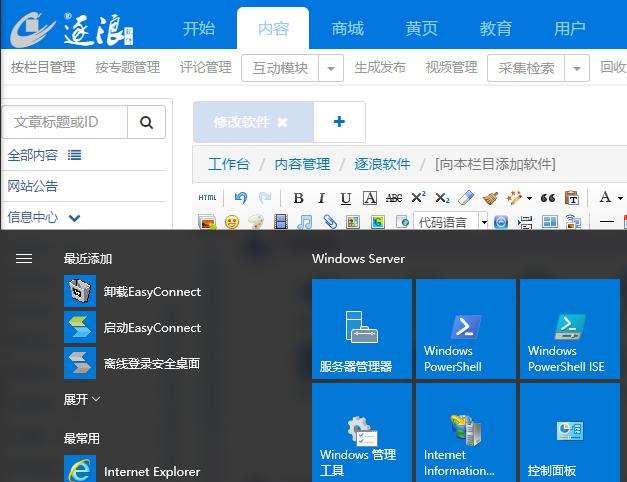627x482 pixels.
Task: Insert a blockquote with the quote icon
Action: (548, 198)
